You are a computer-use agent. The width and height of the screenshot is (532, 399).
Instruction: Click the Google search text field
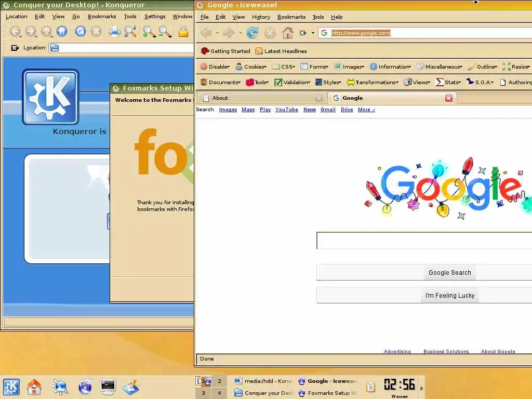click(424, 241)
